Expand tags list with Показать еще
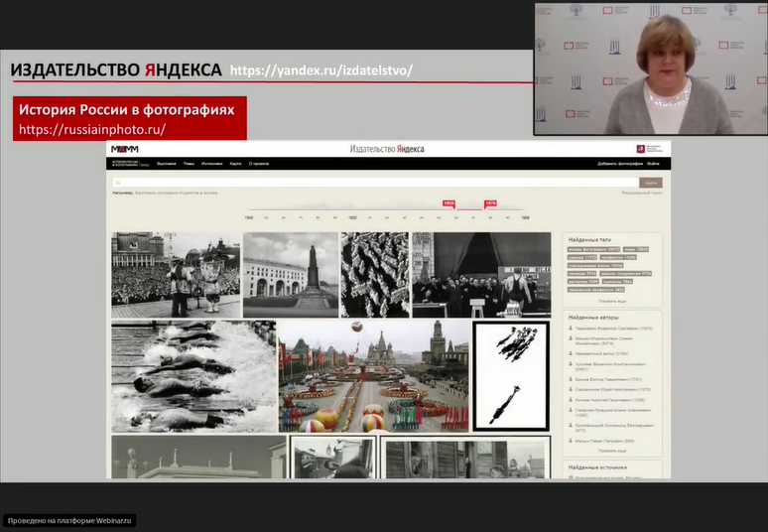This screenshot has width=768, height=532. 612,299
